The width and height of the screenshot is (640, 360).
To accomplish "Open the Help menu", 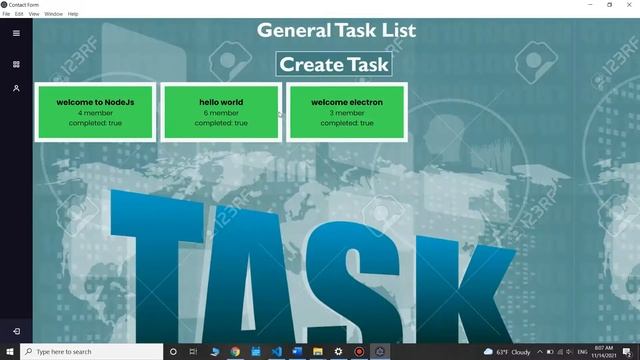I will click(73, 14).
